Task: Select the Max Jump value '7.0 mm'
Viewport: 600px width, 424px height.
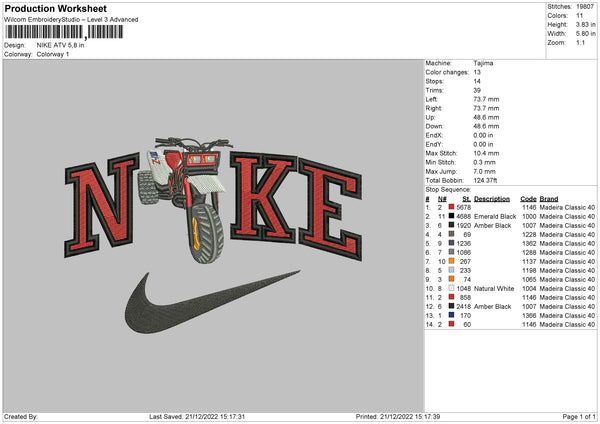Action: pos(484,171)
